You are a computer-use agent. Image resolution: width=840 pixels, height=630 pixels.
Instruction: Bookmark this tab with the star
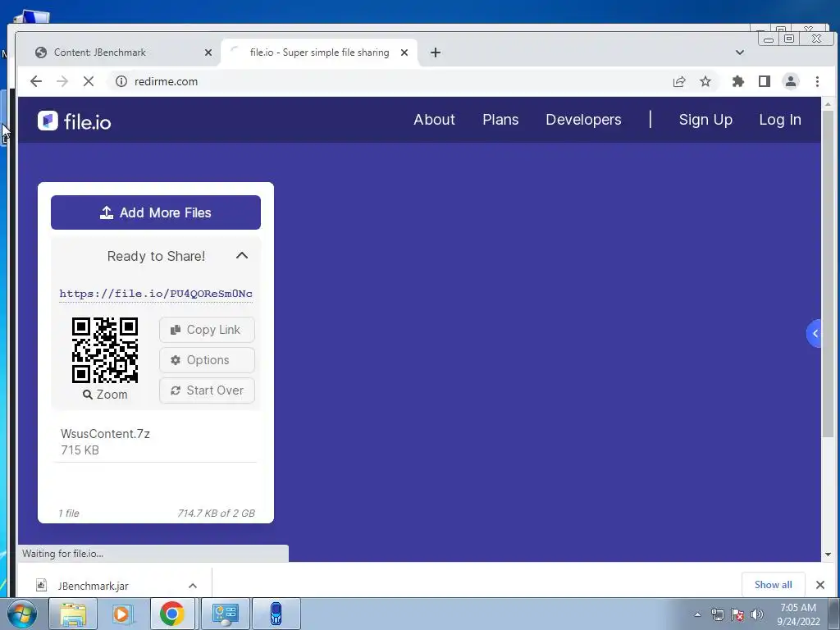click(x=705, y=81)
